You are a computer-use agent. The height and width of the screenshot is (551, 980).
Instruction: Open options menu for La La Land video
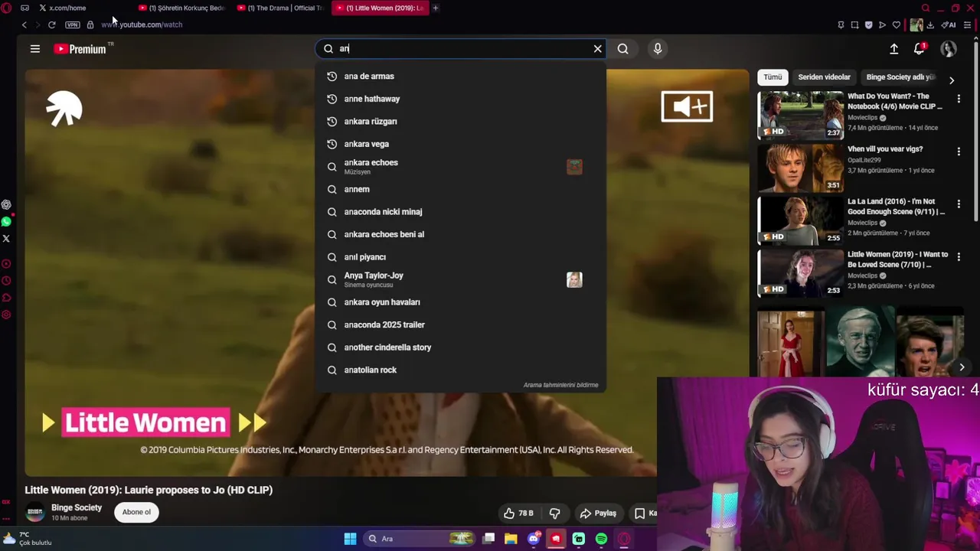(959, 204)
